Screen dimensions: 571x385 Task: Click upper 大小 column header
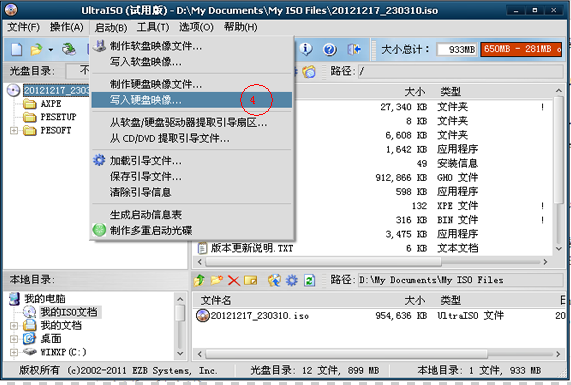(415, 91)
